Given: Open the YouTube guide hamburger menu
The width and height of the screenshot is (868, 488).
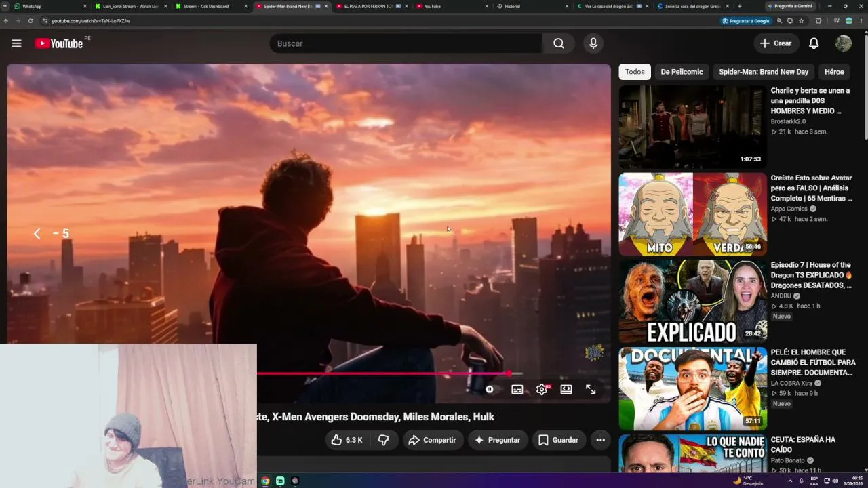Looking at the screenshot, I should point(17,43).
